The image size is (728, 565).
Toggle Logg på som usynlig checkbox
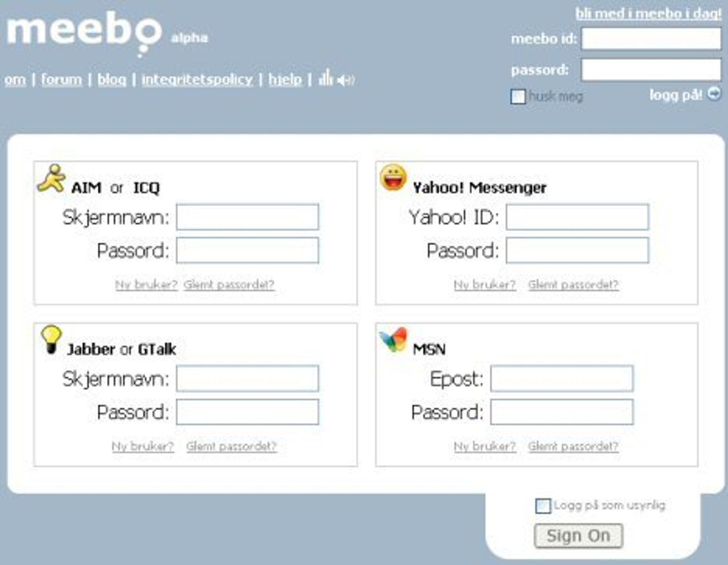coord(543,506)
